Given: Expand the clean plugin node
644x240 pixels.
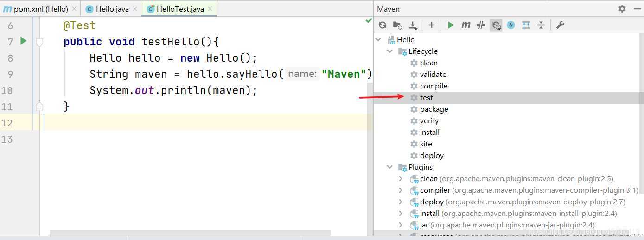Looking at the screenshot, I should click(401, 178).
